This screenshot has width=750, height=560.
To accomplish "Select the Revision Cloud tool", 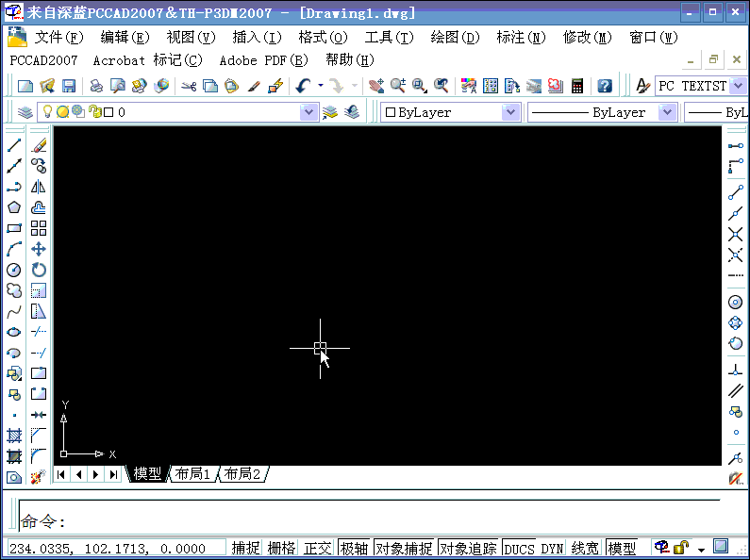I will click(14, 290).
